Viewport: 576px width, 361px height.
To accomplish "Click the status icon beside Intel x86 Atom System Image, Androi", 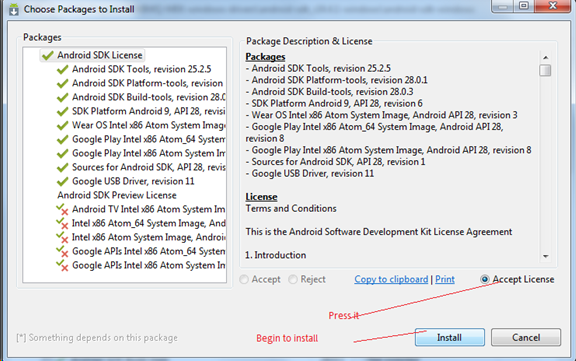I will (62, 237).
